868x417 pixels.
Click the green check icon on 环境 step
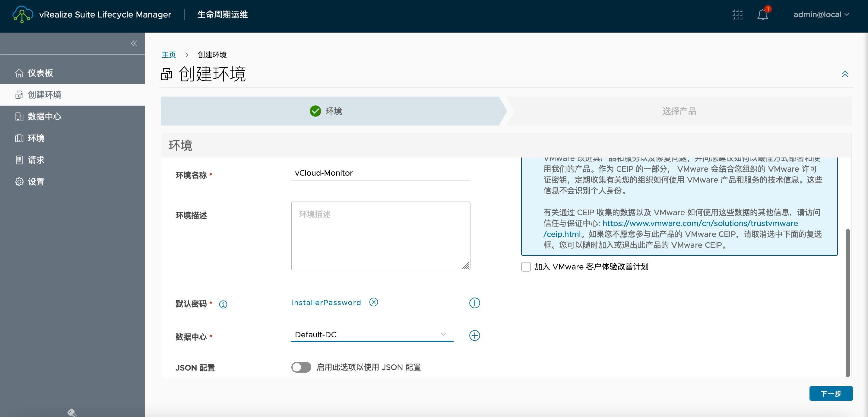coord(315,111)
